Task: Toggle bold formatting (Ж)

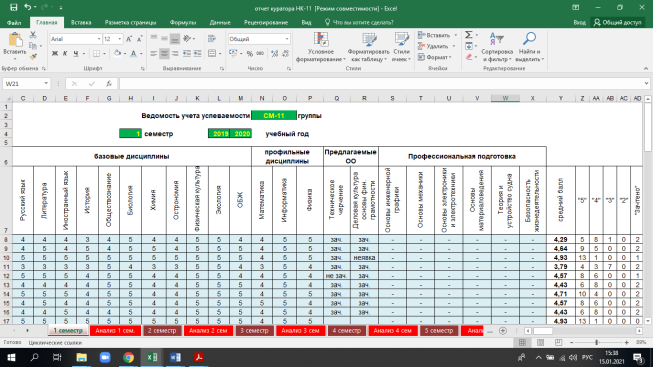Action: tap(55, 53)
